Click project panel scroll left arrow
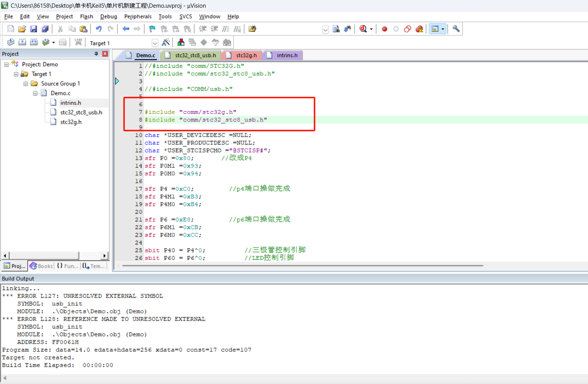Image resolution: width=588 pixels, height=384 pixels. tap(5, 256)
